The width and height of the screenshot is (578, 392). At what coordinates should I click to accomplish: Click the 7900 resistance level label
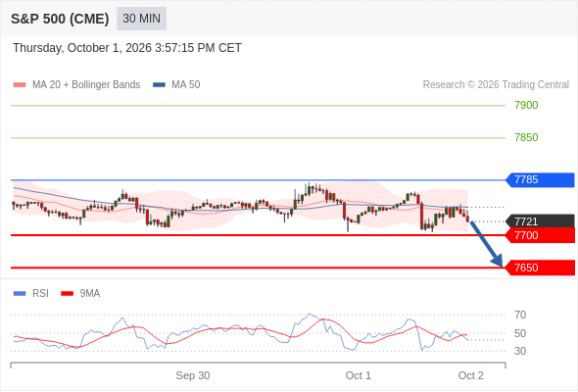pos(526,105)
